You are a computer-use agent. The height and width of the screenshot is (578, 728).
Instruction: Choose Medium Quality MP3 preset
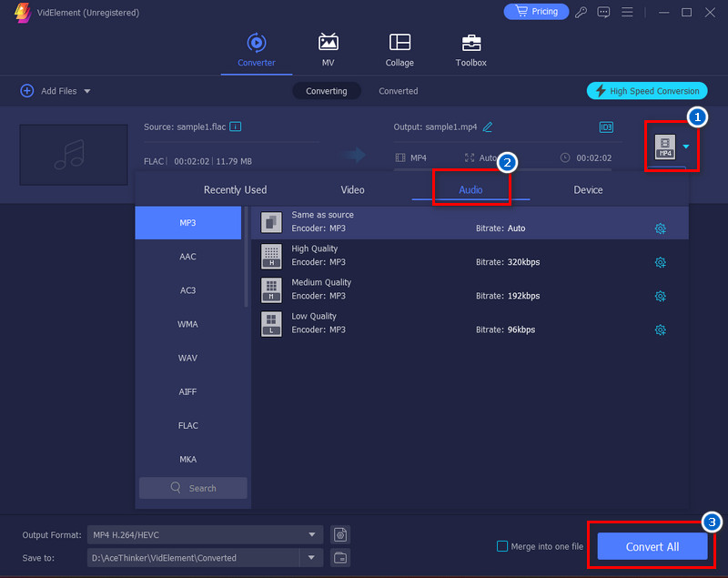[x=470, y=290]
